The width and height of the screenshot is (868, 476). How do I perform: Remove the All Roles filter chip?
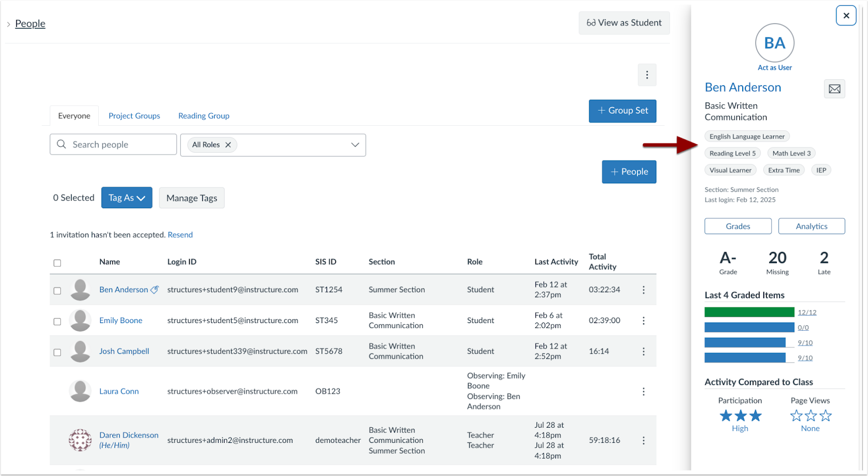click(228, 145)
